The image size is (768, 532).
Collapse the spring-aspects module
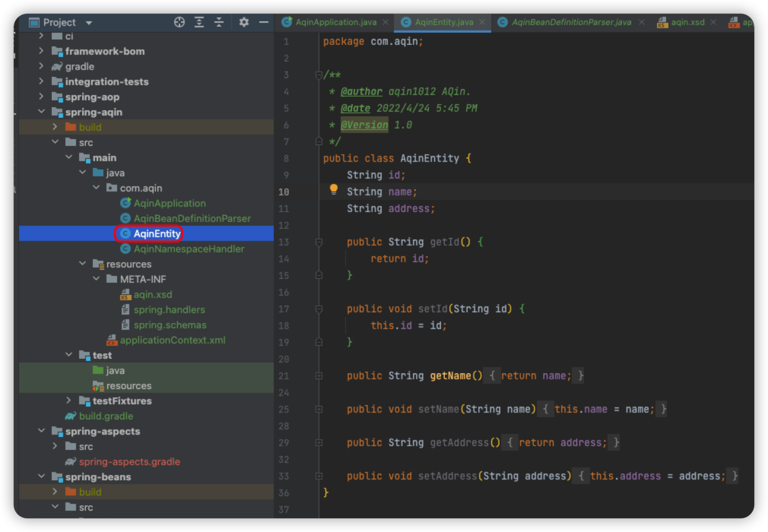click(41, 431)
